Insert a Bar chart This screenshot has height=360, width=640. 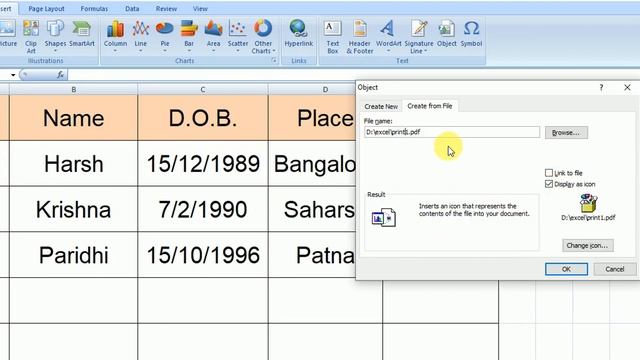[x=189, y=37]
